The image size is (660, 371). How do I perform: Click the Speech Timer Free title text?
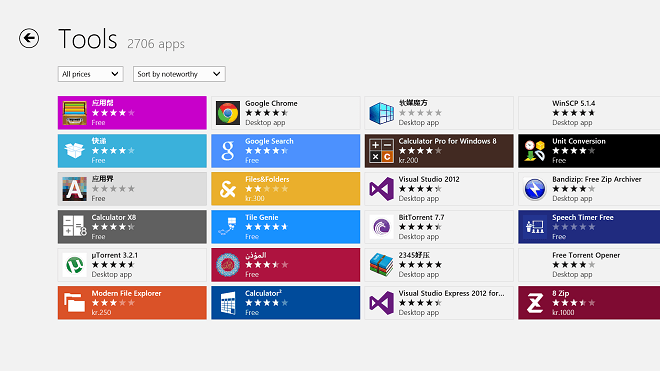click(583, 217)
